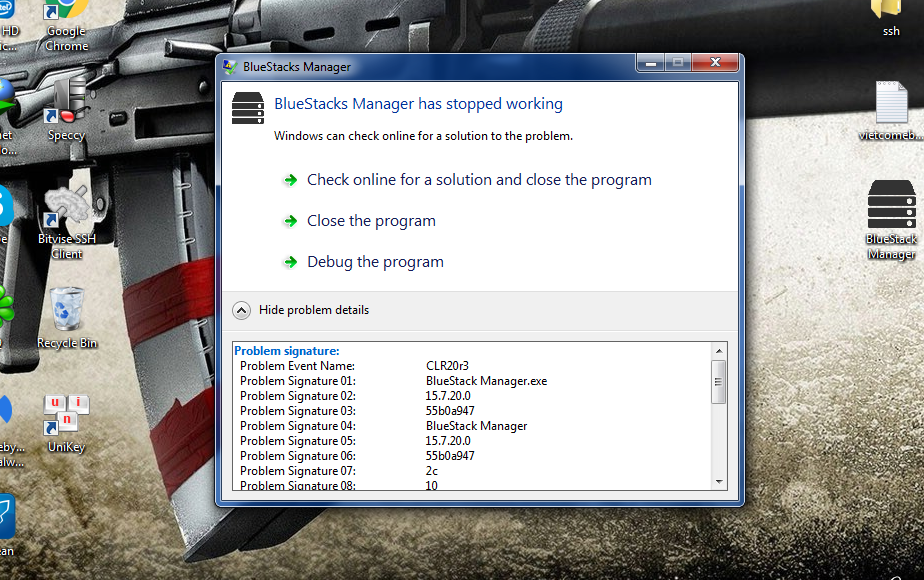Open the Speccy desktop icon

point(67,110)
